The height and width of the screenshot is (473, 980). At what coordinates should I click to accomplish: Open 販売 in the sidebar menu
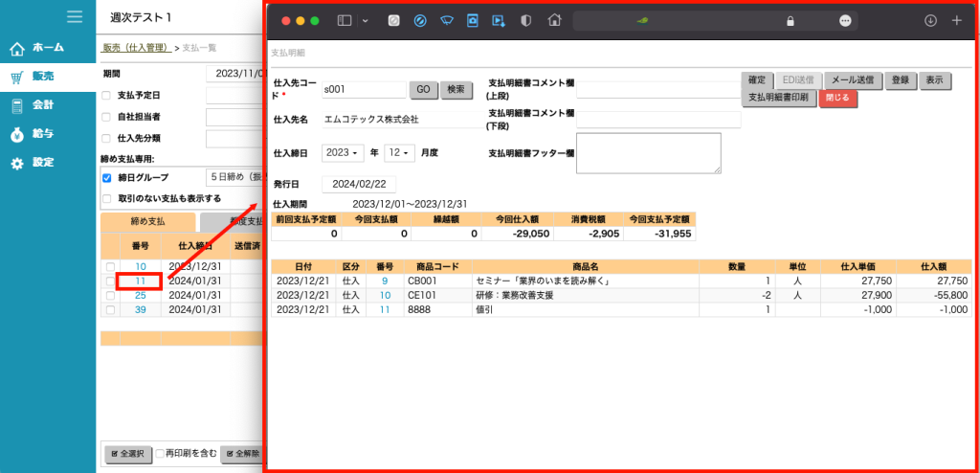click(x=43, y=77)
